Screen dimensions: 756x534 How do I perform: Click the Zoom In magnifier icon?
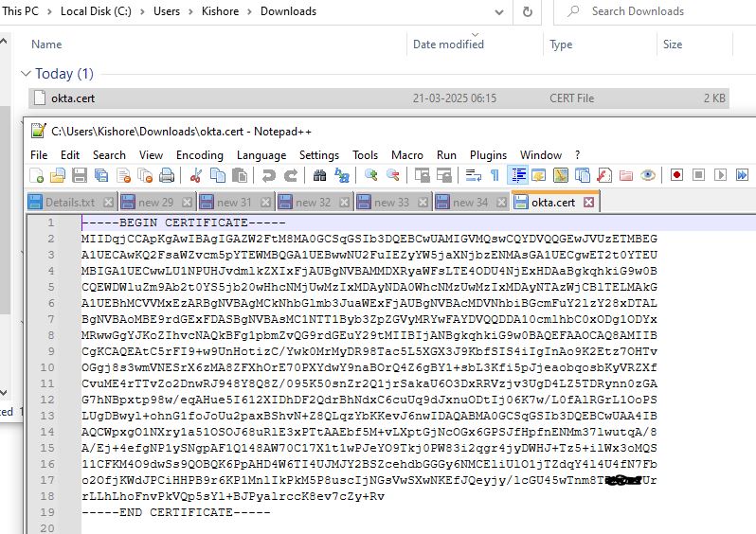coord(370,175)
